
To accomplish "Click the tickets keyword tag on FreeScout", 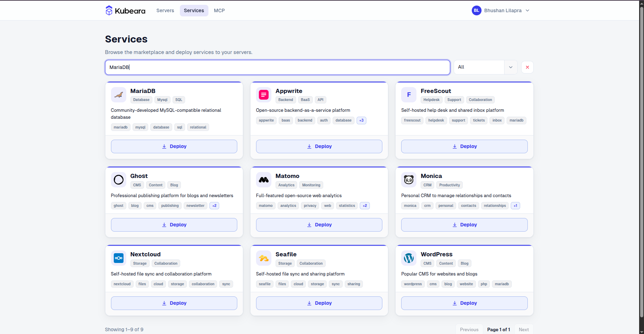I will click(479, 121).
